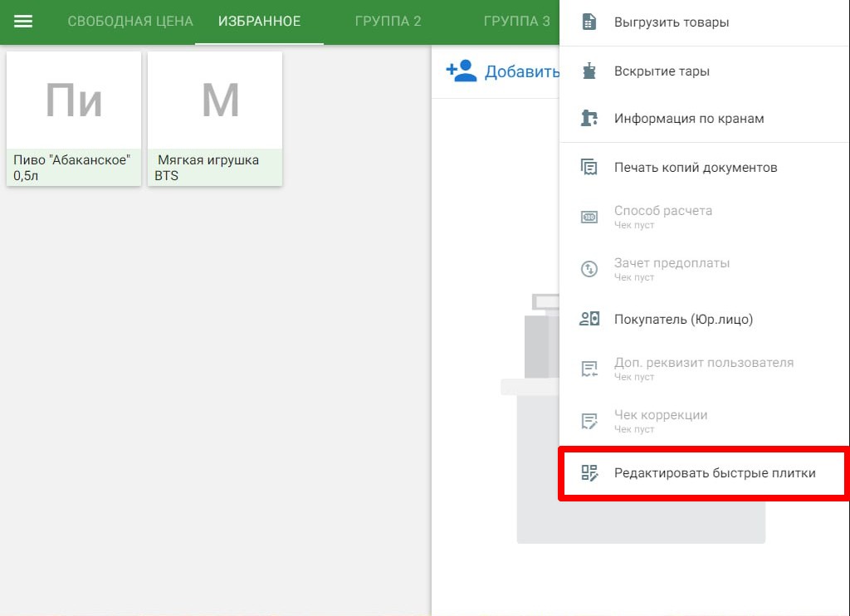The width and height of the screenshot is (850, 616).
Task: Choose Печать копий документов menu entry
Action: pyautogui.click(x=704, y=167)
